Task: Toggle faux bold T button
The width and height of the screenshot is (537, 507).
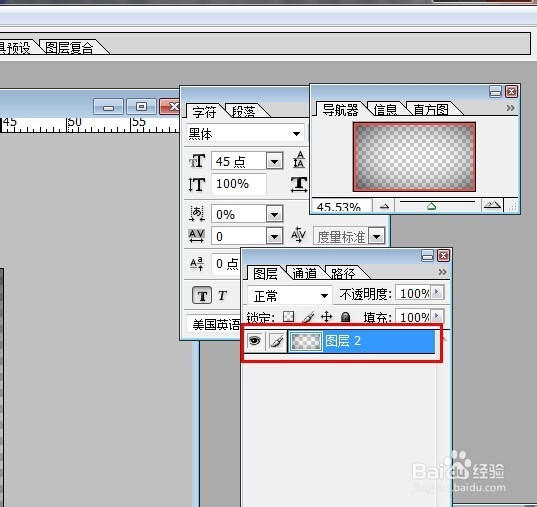Action: pyautogui.click(x=202, y=295)
